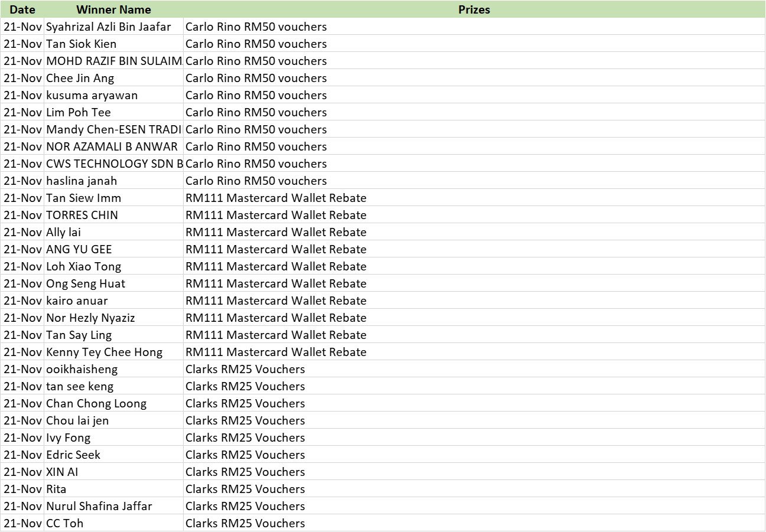The width and height of the screenshot is (766, 532).
Task: Click the Winner Name column header
Action: click(x=113, y=9)
